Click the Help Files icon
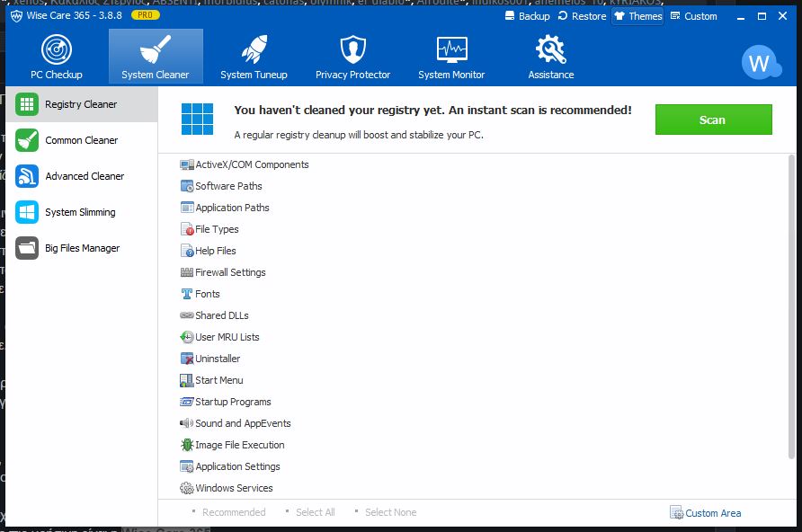This screenshot has height=532, width=802. coord(187,251)
